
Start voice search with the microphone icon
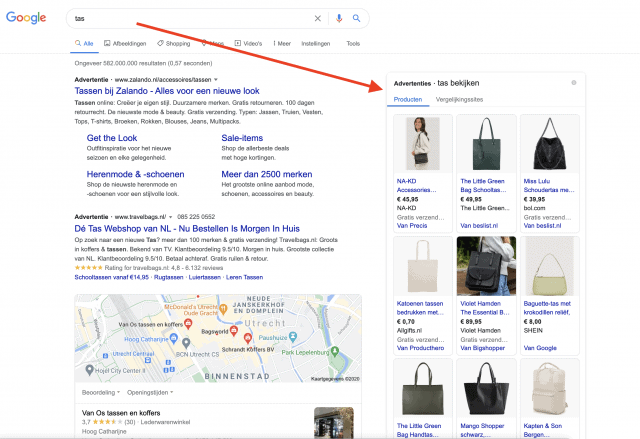(x=339, y=18)
